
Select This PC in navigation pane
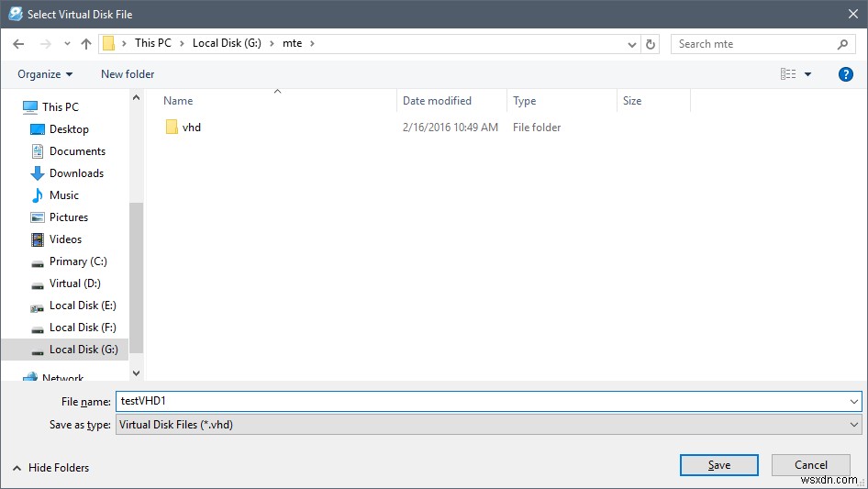tap(61, 106)
